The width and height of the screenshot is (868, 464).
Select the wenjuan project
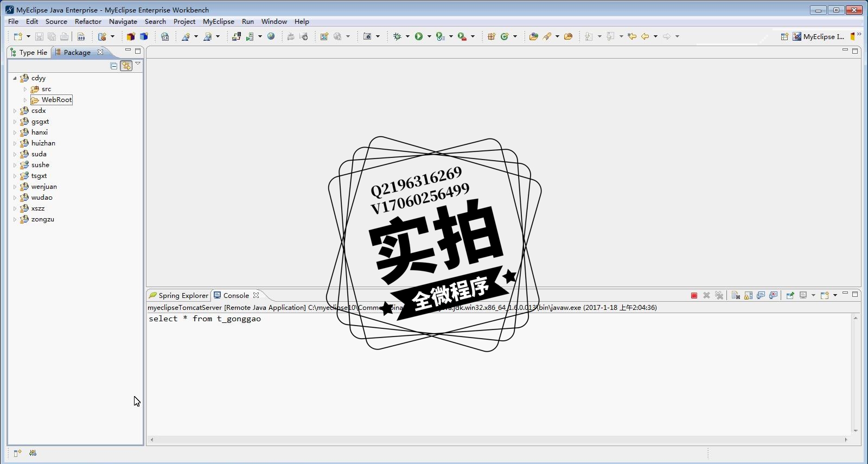click(x=44, y=187)
